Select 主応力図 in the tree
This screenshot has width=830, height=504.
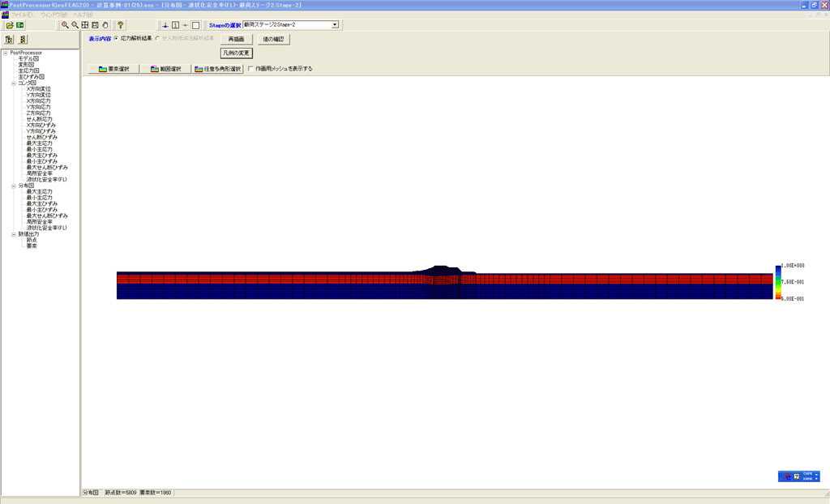[28, 70]
